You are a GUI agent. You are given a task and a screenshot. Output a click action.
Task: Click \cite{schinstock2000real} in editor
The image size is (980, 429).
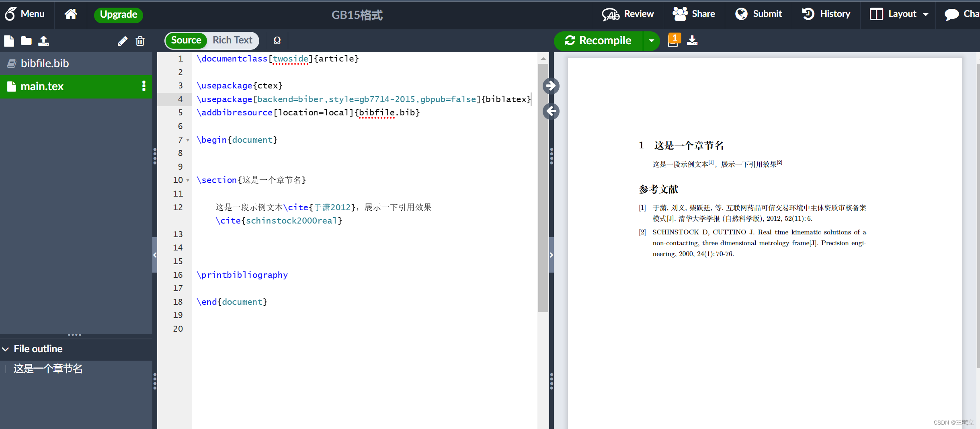(279, 221)
